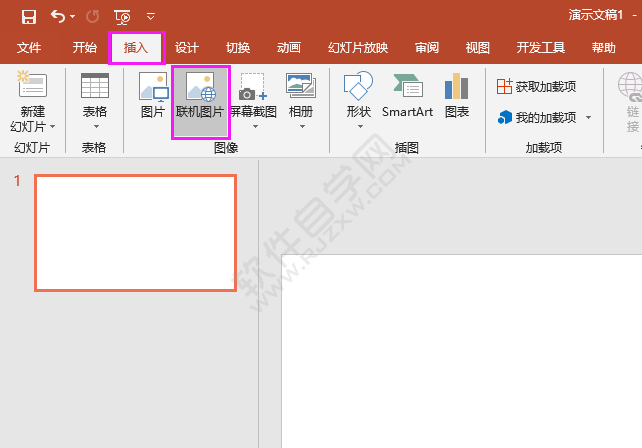Click the Save icon in quick access toolbar

tap(29, 17)
